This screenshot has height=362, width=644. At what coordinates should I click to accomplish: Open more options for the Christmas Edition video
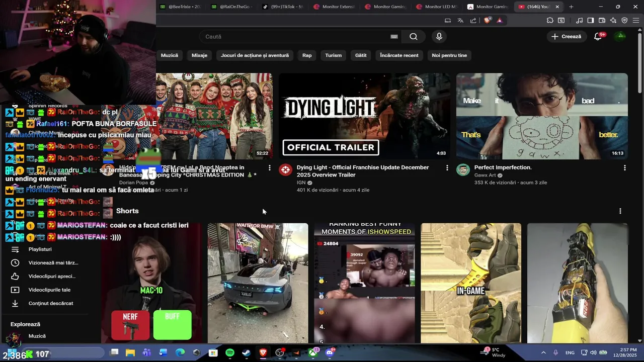coord(269,168)
